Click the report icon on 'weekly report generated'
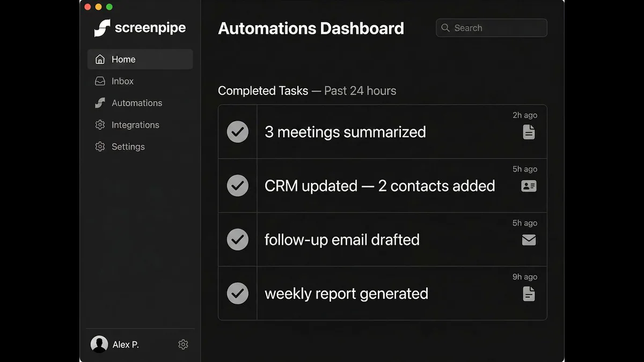Viewport: 644px width, 362px height. (x=529, y=294)
